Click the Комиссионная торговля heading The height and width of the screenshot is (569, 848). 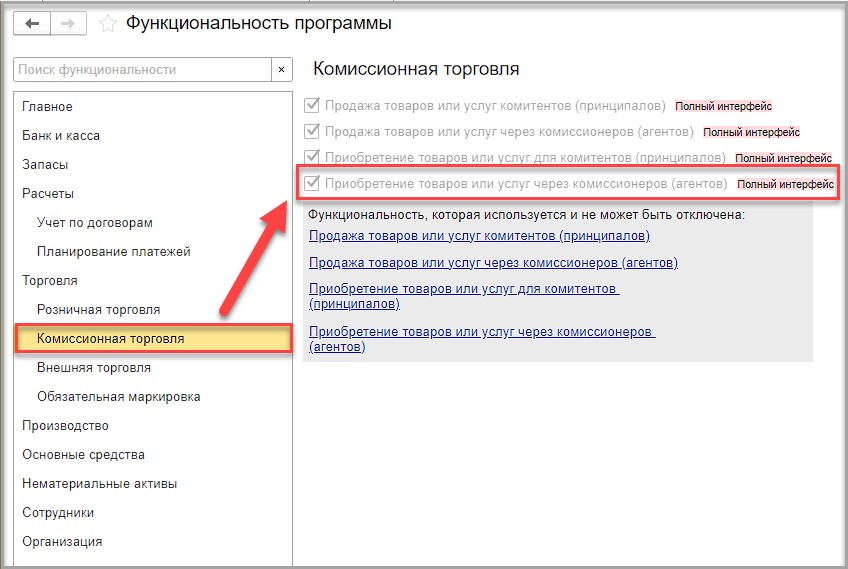[x=416, y=69]
